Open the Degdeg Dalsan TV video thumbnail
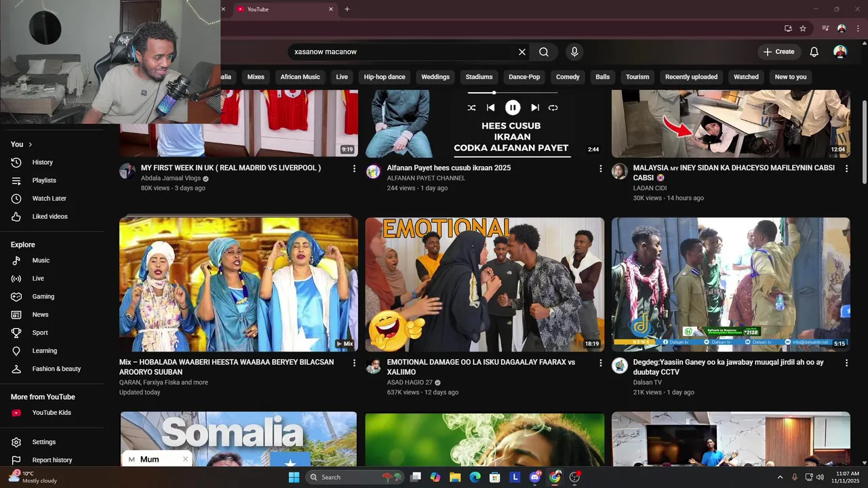Image resolution: width=868 pixels, height=488 pixels. 730,285
